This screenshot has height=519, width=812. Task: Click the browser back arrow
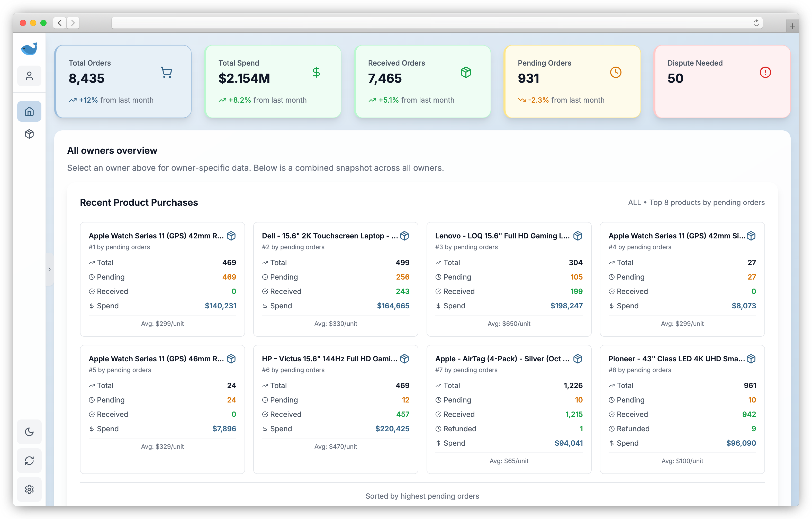[x=60, y=23]
